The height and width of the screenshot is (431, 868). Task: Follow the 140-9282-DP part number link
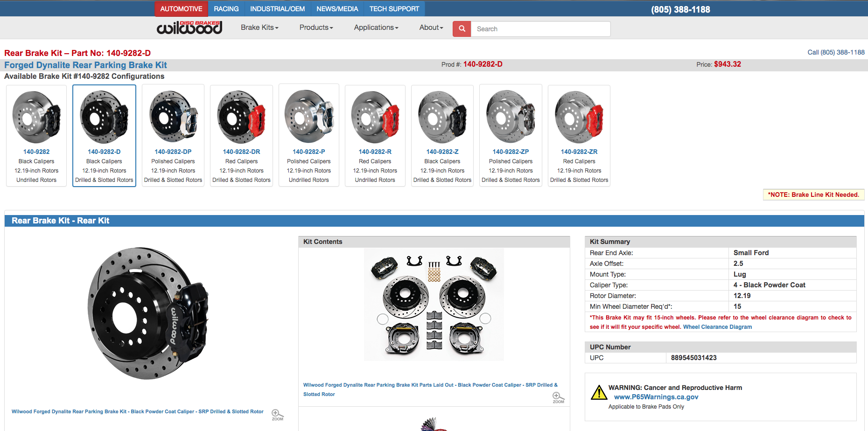tap(173, 152)
